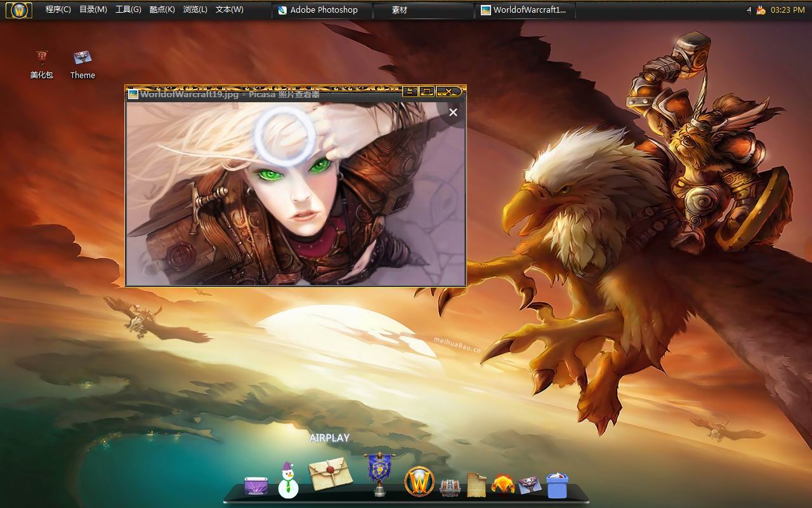
Task: Toggle the fullscreen button on the Picasa titlebar
Action: 426,91
